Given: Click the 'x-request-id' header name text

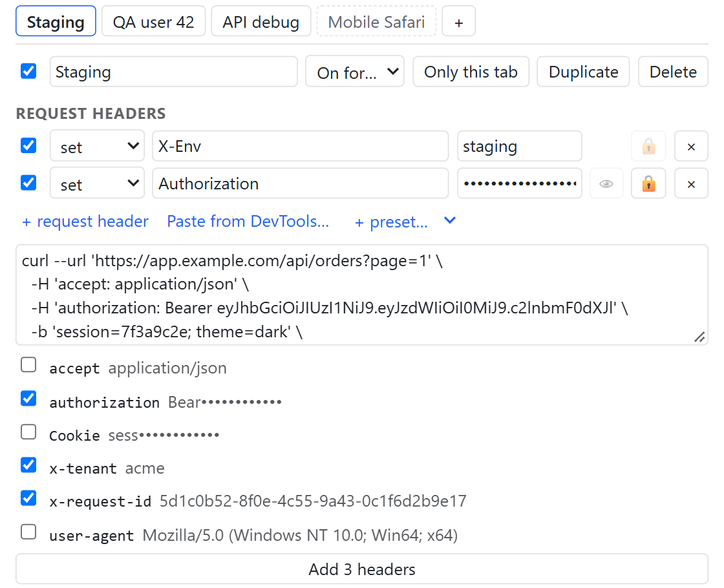Looking at the screenshot, I should 100,501.
